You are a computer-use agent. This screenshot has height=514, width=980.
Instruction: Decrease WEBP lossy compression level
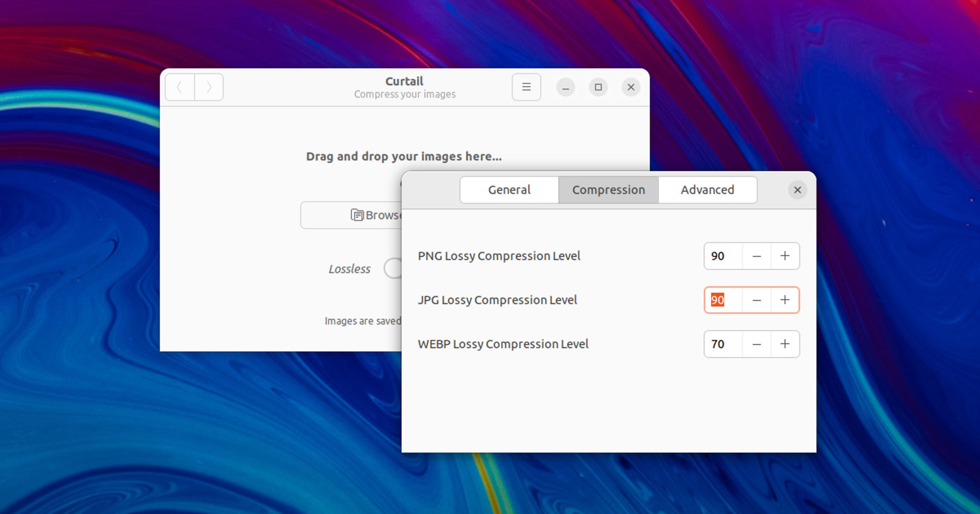(x=756, y=344)
